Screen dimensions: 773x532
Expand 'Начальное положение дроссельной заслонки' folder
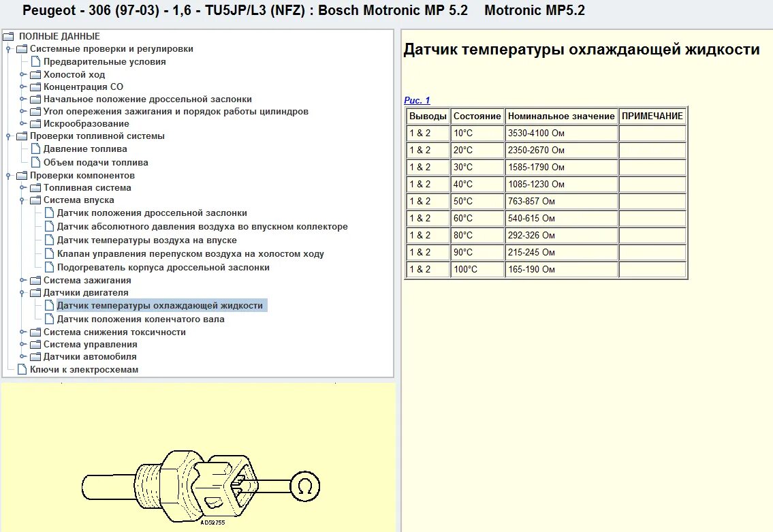[22, 99]
